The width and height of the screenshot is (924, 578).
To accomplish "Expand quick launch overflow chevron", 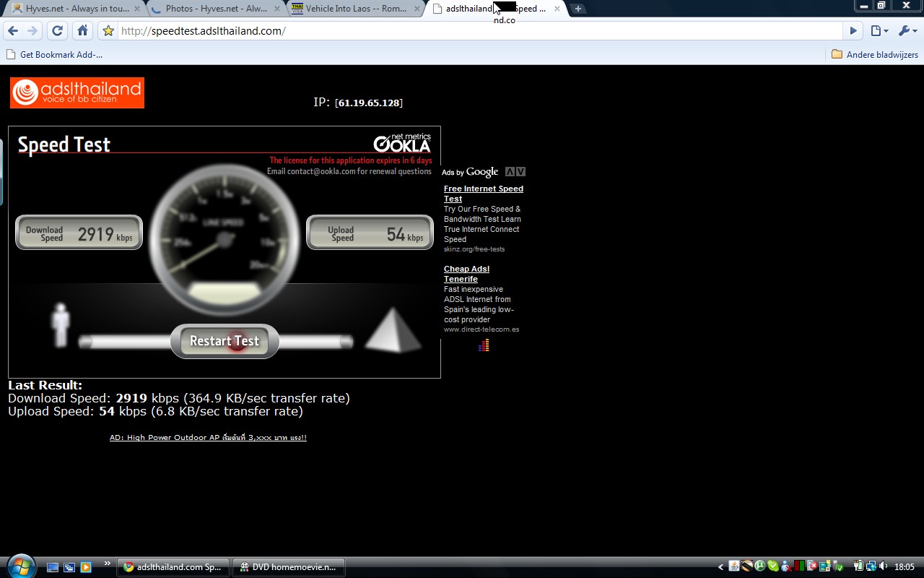I will tap(108, 564).
